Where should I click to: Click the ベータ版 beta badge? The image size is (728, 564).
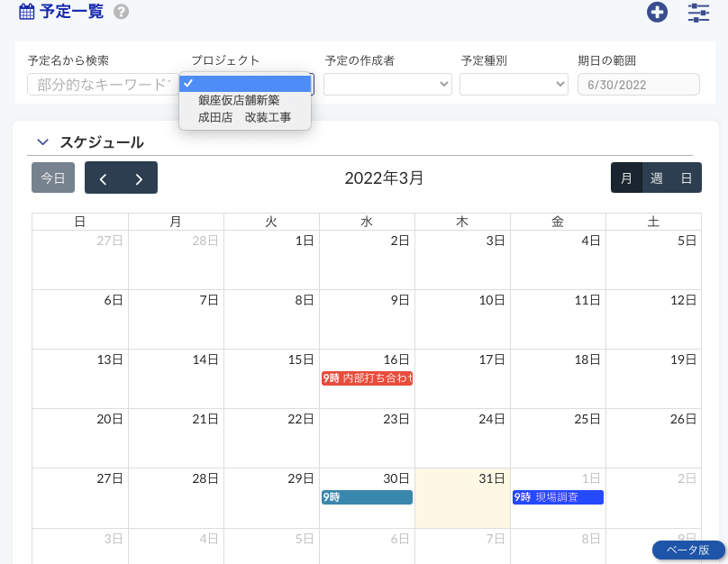click(x=687, y=550)
